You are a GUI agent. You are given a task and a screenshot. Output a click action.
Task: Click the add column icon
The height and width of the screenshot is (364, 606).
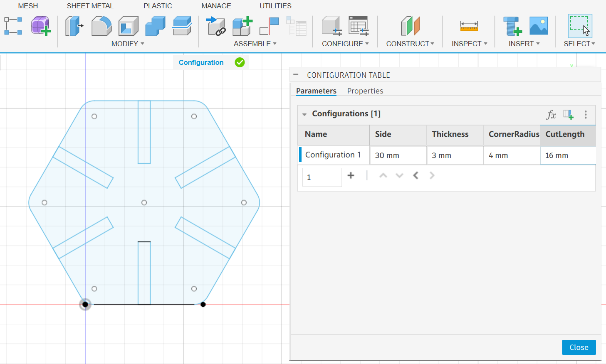click(569, 115)
